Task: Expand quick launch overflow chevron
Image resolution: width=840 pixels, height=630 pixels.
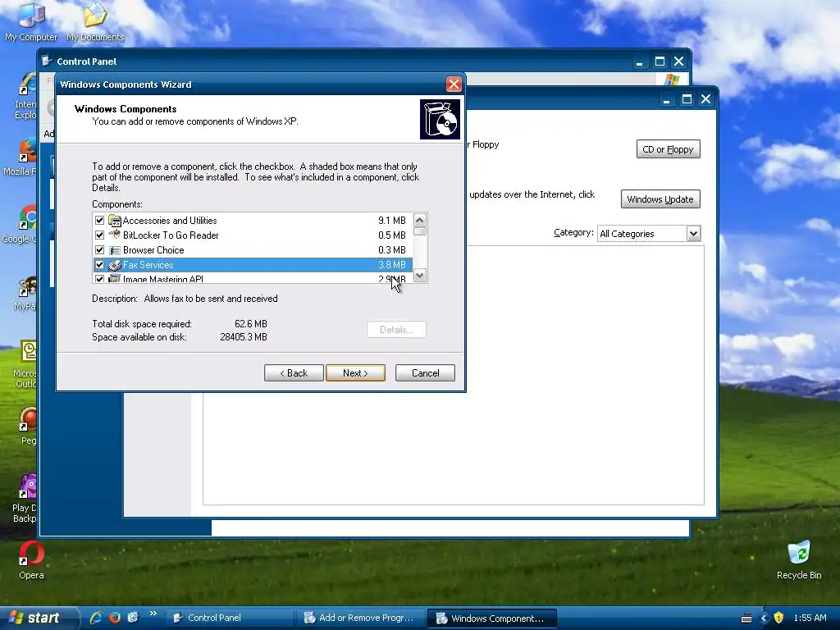Action: coord(153,614)
